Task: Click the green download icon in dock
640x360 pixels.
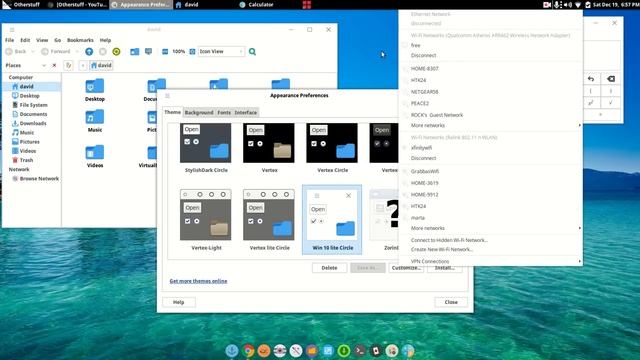Action: tap(344, 351)
